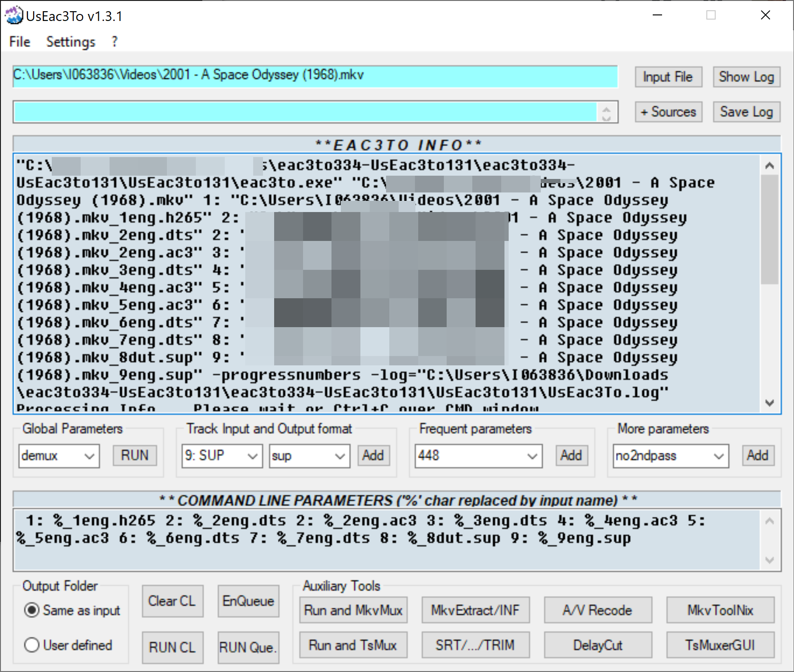Click the Save Log button
The height and width of the screenshot is (672, 794).
(746, 112)
